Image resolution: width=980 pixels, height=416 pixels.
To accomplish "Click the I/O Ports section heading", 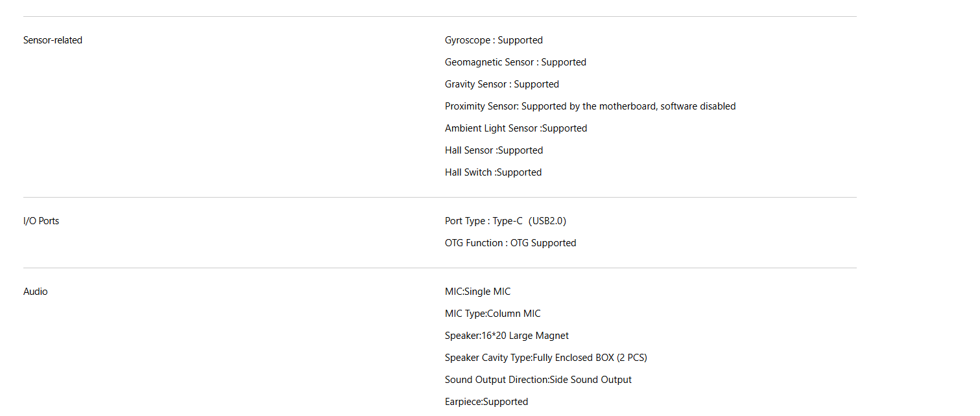I will coord(41,221).
